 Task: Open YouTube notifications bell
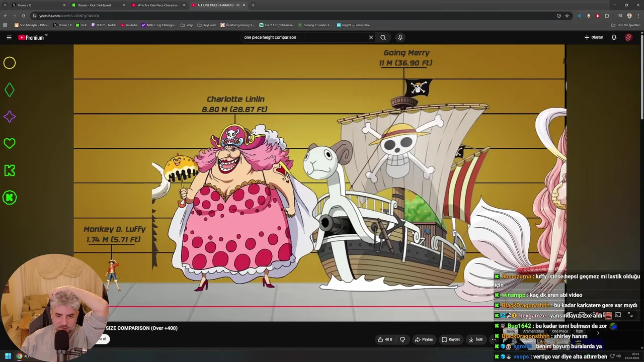[614, 37]
